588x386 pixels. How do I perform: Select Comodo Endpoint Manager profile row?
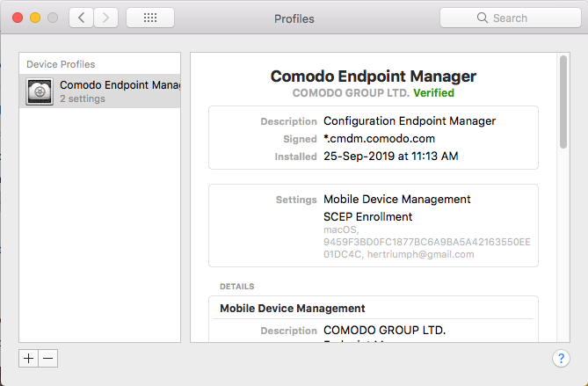(x=99, y=91)
